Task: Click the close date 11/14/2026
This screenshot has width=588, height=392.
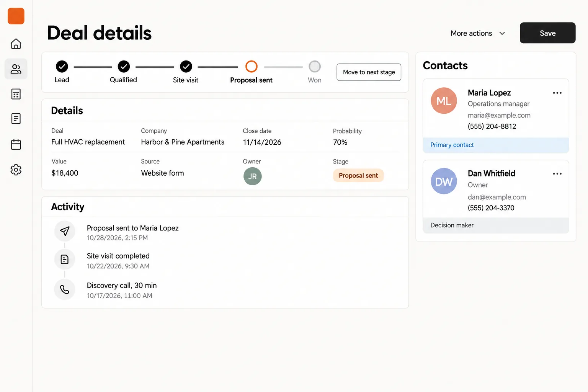Action: (262, 142)
